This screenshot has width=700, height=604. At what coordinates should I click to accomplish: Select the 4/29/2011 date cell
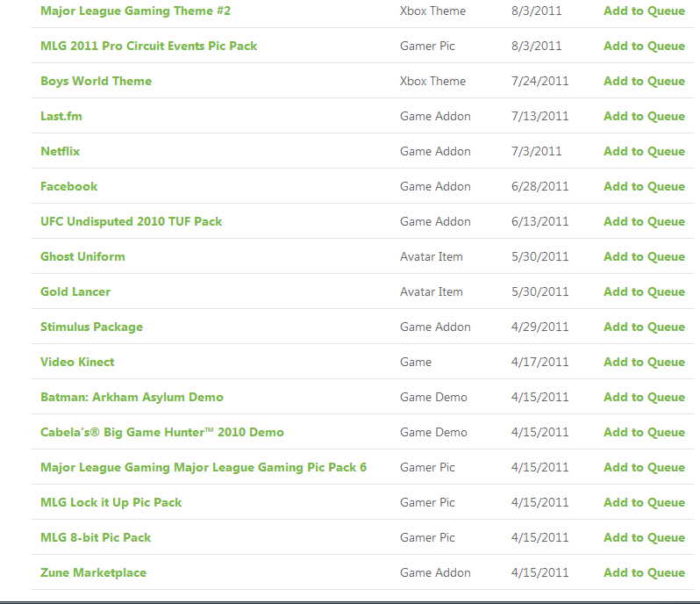tap(540, 327)
